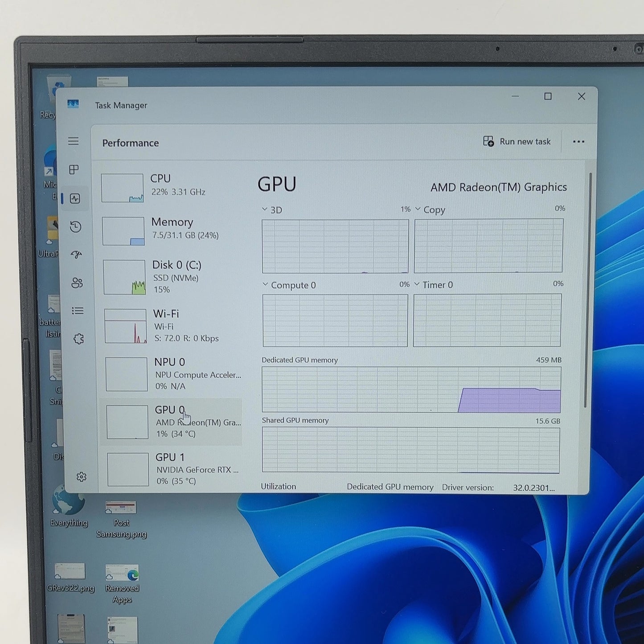Click the Disk 0 mini graph thumbnail
The image size is (644, 644).
[x=125, y=277]
